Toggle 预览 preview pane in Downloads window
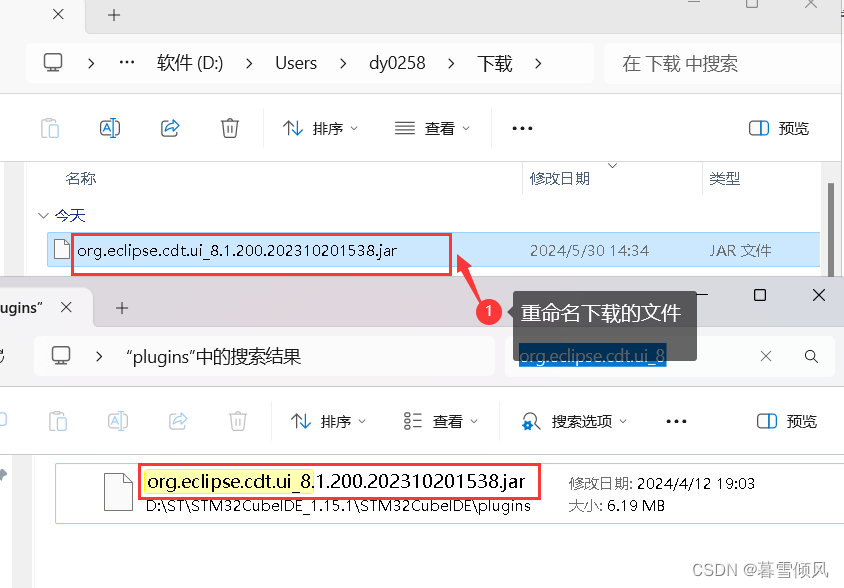Image resolution: width=844 pixels, height=588 pixels. 779,128
